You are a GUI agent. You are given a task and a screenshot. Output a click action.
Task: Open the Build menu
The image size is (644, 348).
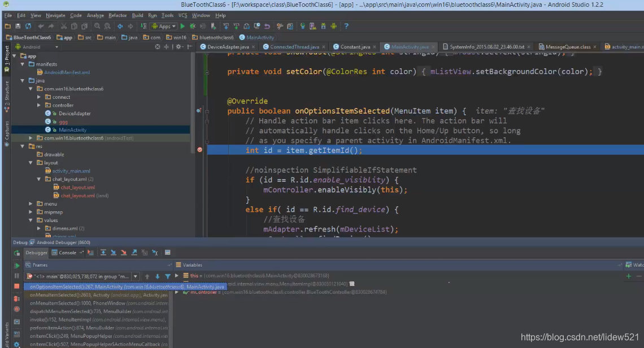click(137, 15)
